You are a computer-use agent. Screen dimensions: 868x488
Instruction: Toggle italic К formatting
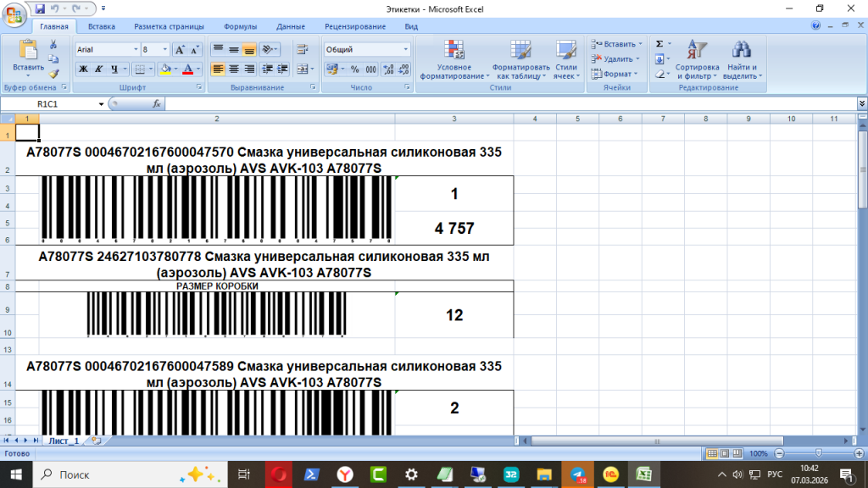[98, 69]
